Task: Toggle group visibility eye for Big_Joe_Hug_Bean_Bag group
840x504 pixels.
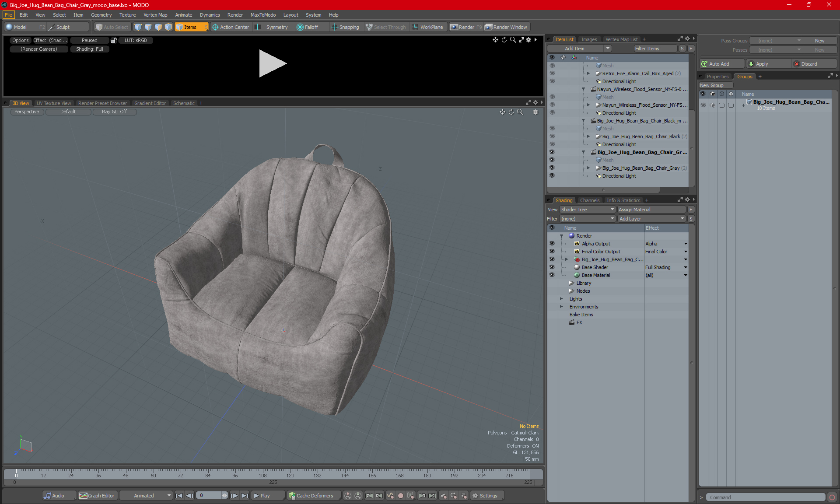Action: click(703, 105)
